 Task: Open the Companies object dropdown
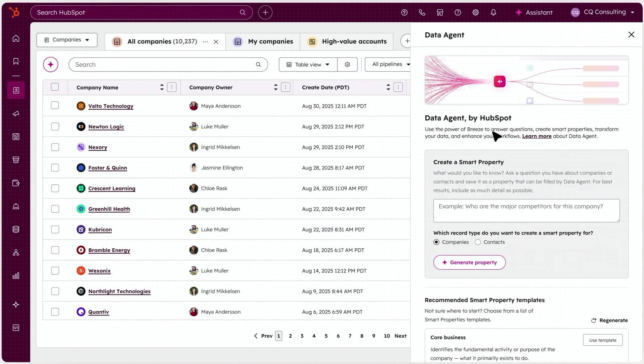coord(67,40)
